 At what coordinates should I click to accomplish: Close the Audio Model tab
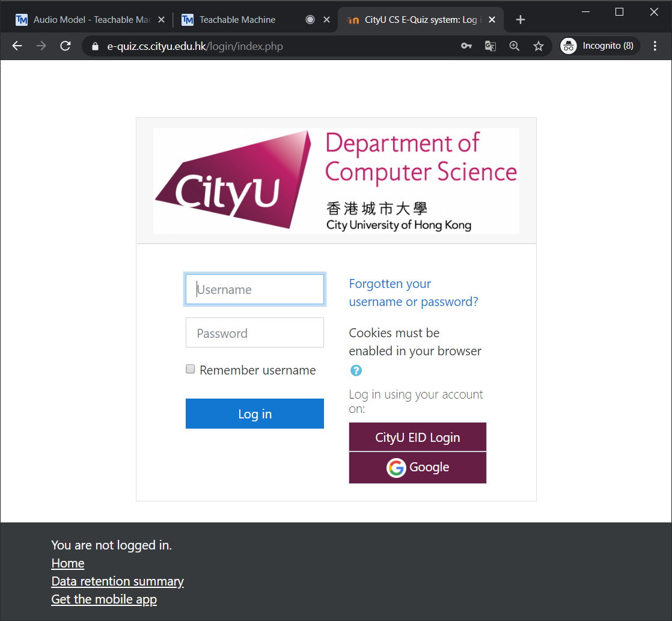tap(161, 20)
